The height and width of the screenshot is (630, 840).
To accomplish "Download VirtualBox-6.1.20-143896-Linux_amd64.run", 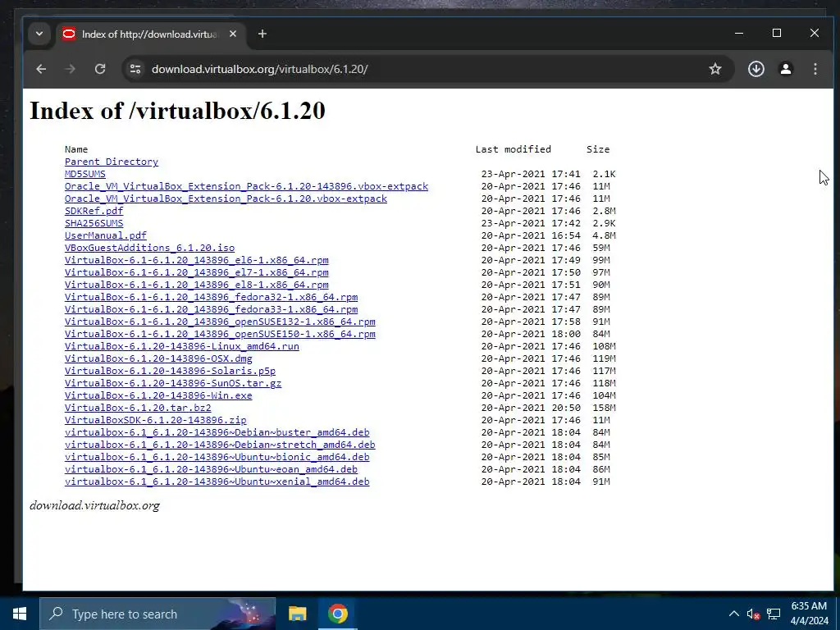I will (x=181, y=347).
